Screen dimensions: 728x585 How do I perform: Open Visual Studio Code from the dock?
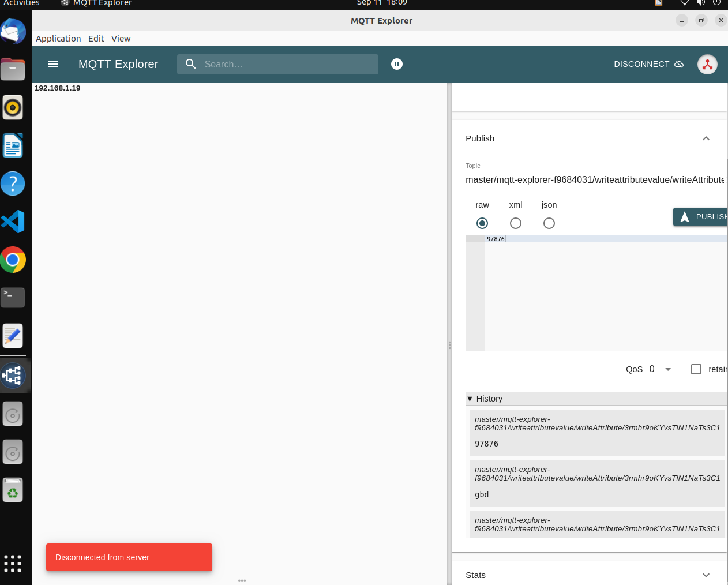[13, 222]
